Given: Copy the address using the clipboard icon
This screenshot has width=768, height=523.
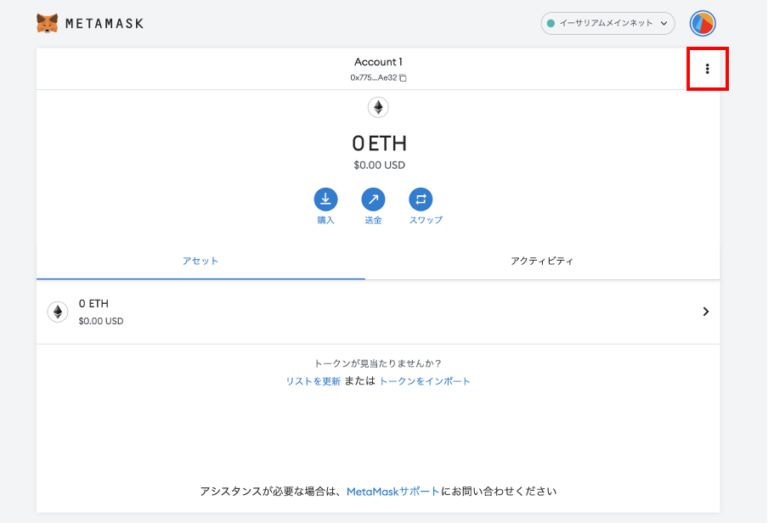Looking at the screenshot, I should point(403,78).
